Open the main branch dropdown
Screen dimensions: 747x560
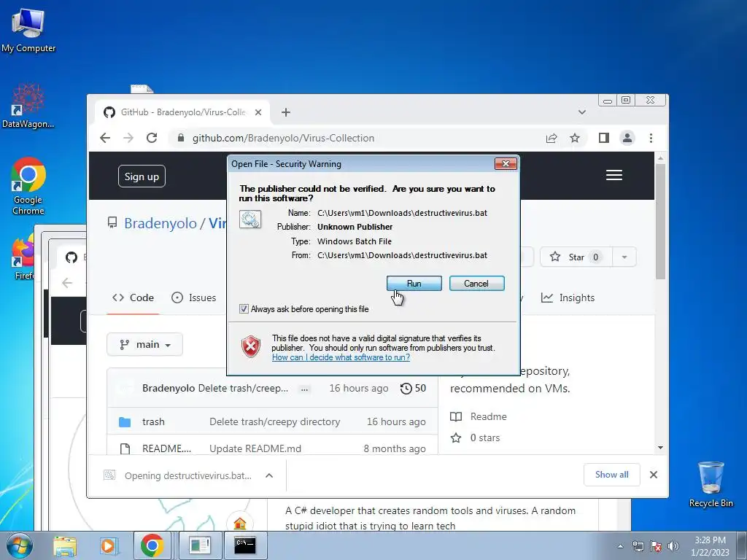click(x=145, y=344)
